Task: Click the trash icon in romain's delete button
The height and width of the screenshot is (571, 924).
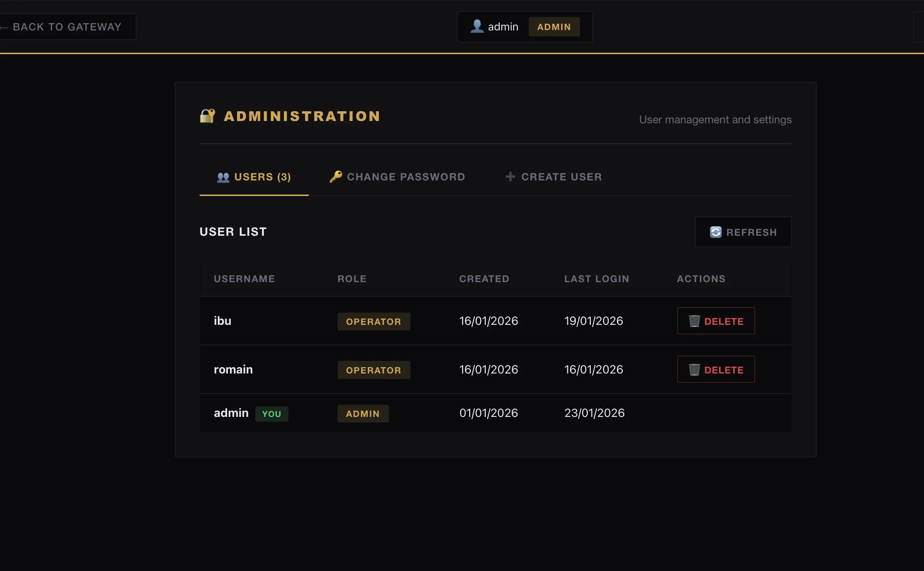Action: [695, 369]
